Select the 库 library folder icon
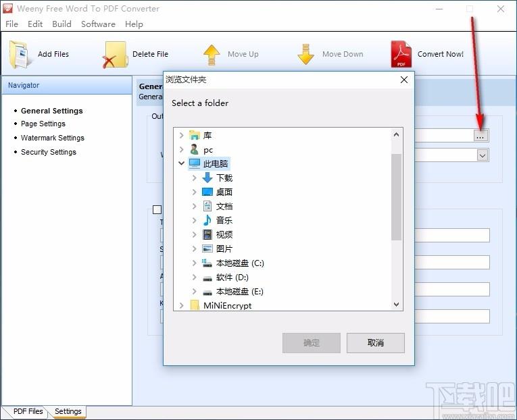 (x=195, y=136)
